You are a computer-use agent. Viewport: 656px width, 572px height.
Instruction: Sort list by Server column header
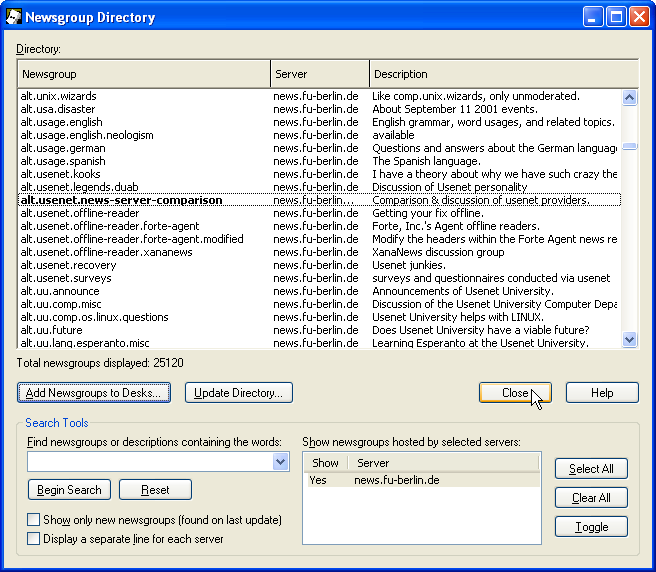319,74
